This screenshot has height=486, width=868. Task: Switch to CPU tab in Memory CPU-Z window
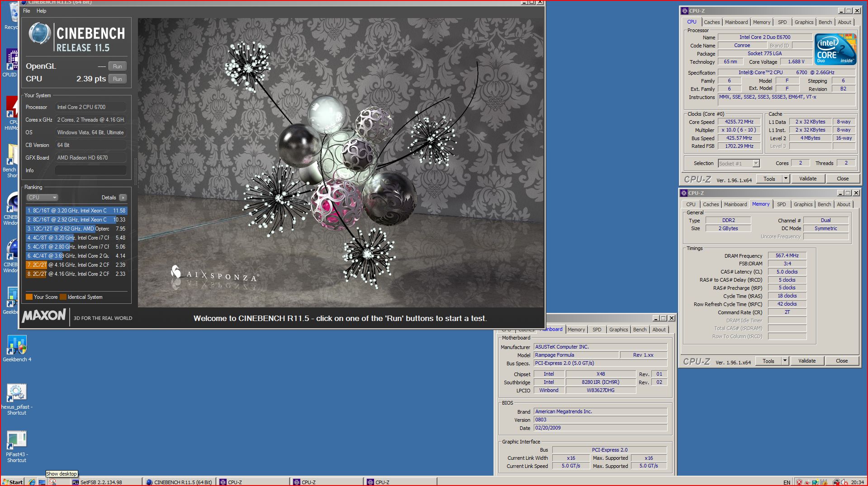[691, 205]
